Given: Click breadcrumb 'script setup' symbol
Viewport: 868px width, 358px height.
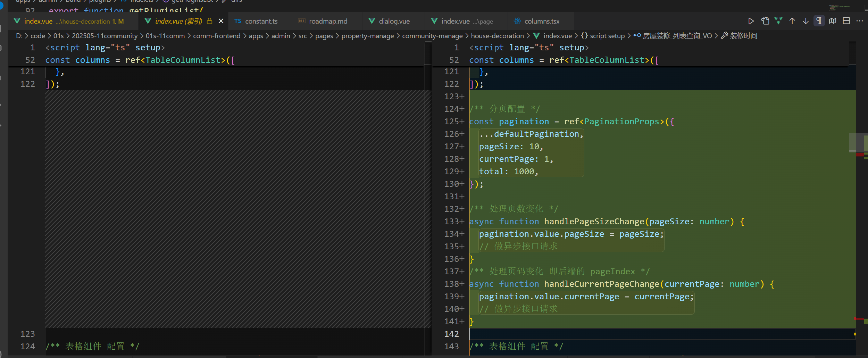Looking at the screenshot, I should click(x=607, y=36).
